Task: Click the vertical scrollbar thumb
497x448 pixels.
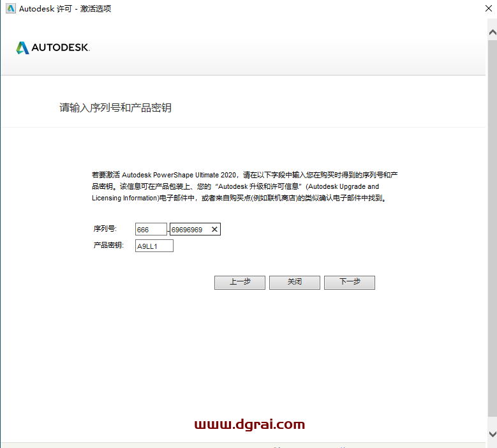Action: pos(493,228)
